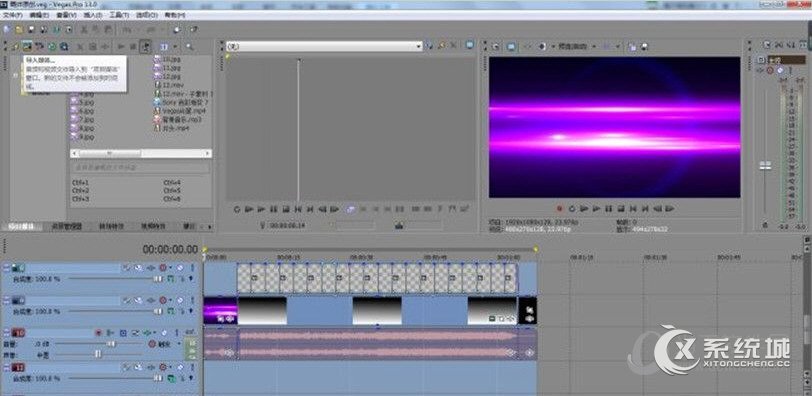Pause playback in the video preview transport
812x396 pixels.
(x=608, y=209)
